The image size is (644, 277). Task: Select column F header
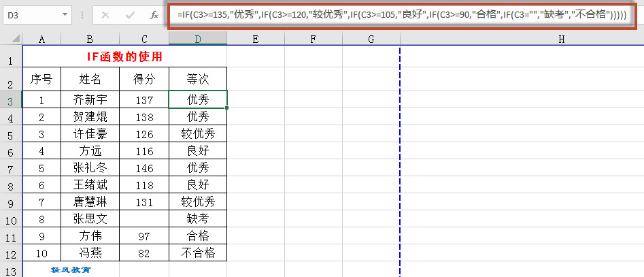click(313, 39)
